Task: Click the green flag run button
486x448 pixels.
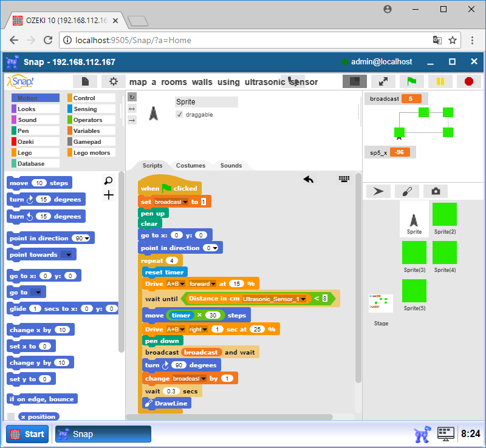Action: (412, 81)
